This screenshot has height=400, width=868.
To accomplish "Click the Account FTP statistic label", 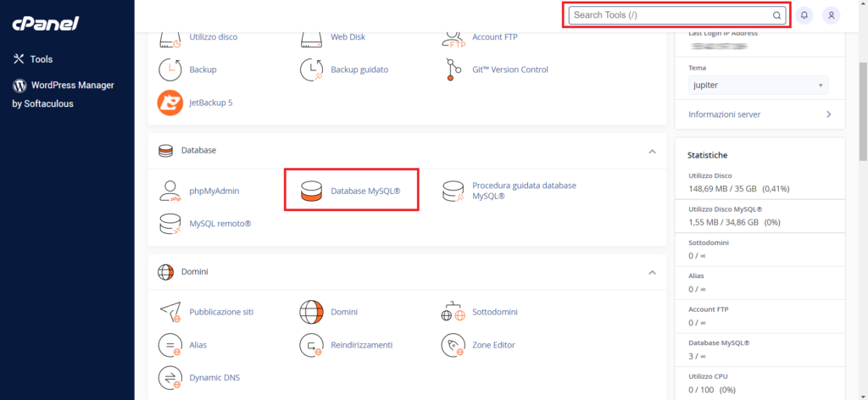I will (x=709, y=309).
